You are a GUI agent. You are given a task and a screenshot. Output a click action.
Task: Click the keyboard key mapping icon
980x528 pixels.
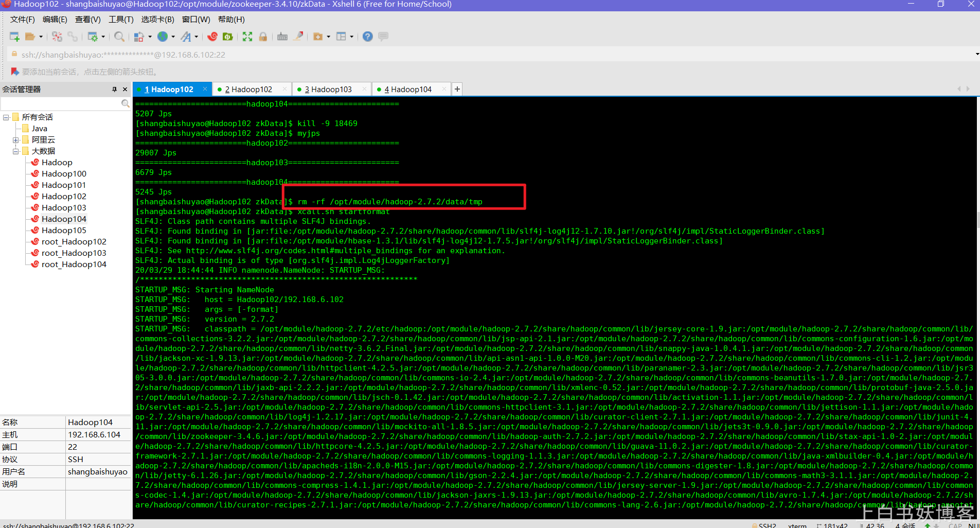tap(282, 37)
